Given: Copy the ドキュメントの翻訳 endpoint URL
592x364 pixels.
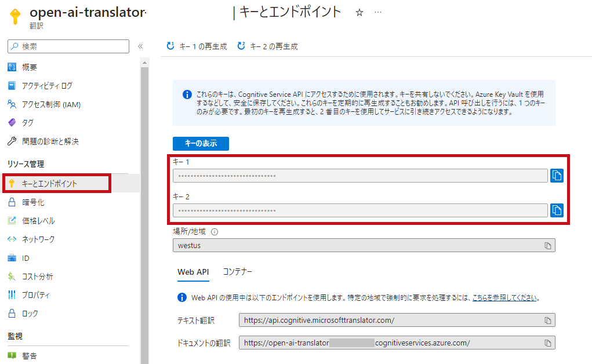Looking at the screenshot, I should (x=548, y=343).
